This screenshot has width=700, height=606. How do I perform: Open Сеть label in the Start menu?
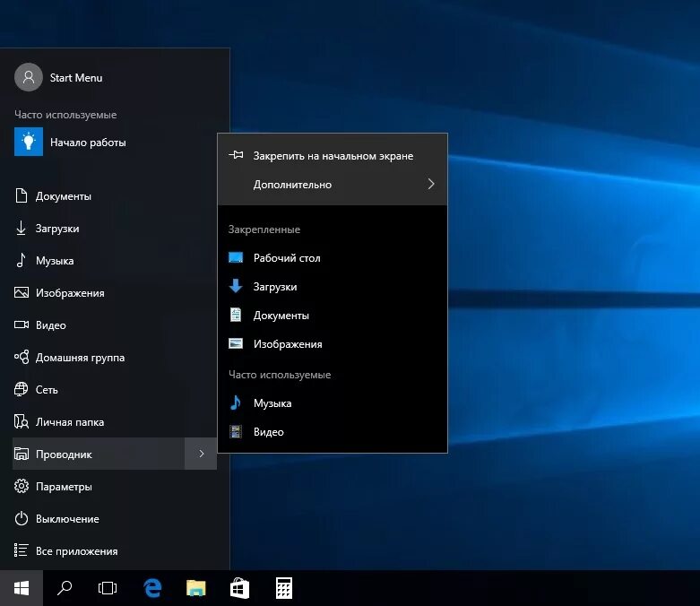(x=47, y=389)
